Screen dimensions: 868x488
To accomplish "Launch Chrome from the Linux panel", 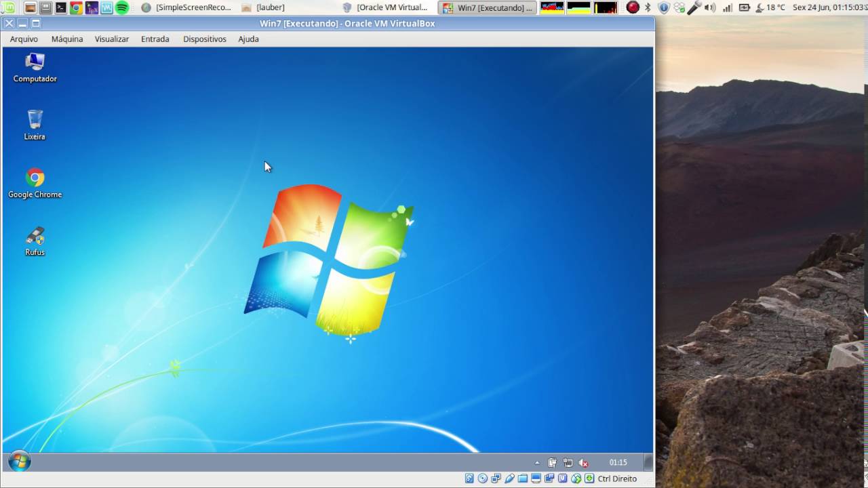I will pos(76,8).
